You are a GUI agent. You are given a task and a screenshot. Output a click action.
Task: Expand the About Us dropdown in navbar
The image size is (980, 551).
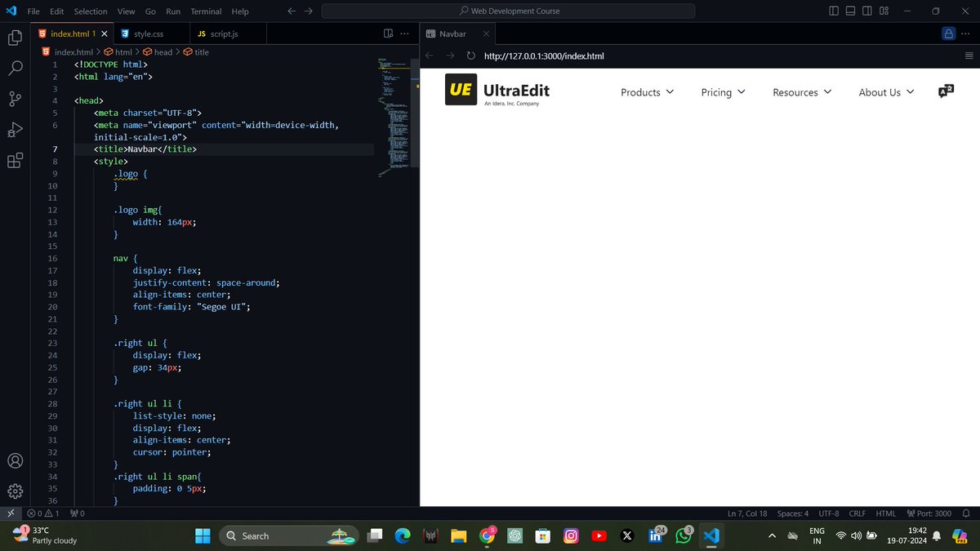[x=886, y=92]
